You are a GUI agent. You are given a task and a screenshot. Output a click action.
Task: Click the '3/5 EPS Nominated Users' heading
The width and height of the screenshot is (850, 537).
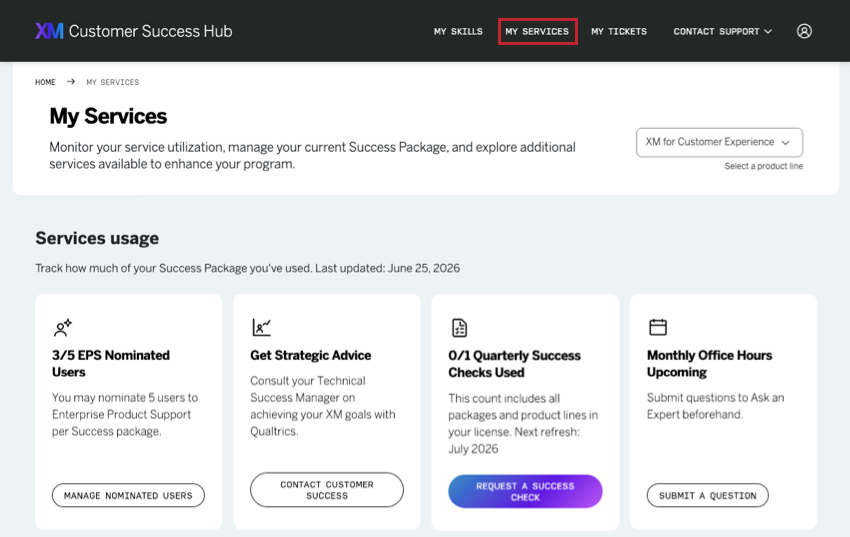(x=111, y=364)
